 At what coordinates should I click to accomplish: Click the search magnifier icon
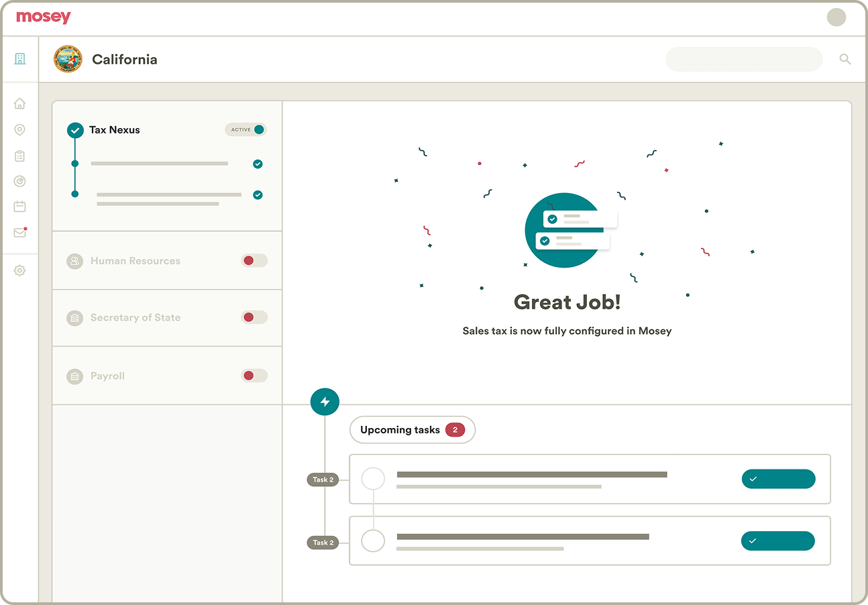(x=845, y=60)
